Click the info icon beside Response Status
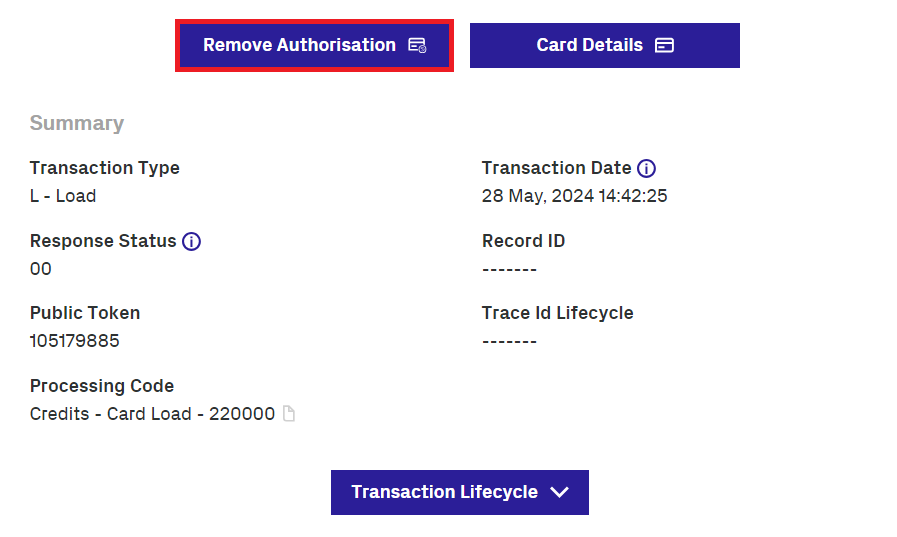Viewport: 897px width, 537px height. click(191, 241)
